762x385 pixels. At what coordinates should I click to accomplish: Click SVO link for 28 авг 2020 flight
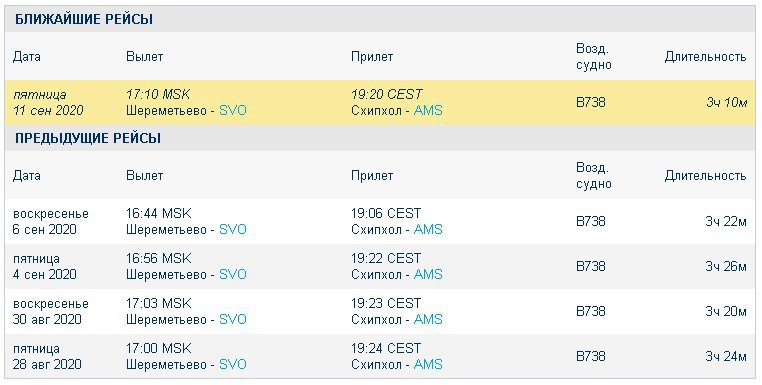tap(233, 365)
